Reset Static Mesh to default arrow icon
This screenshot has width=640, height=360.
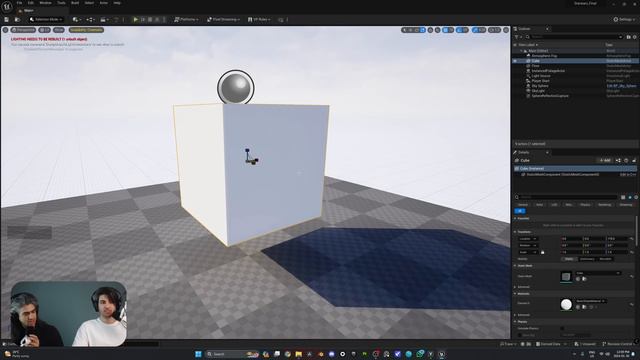632,276
